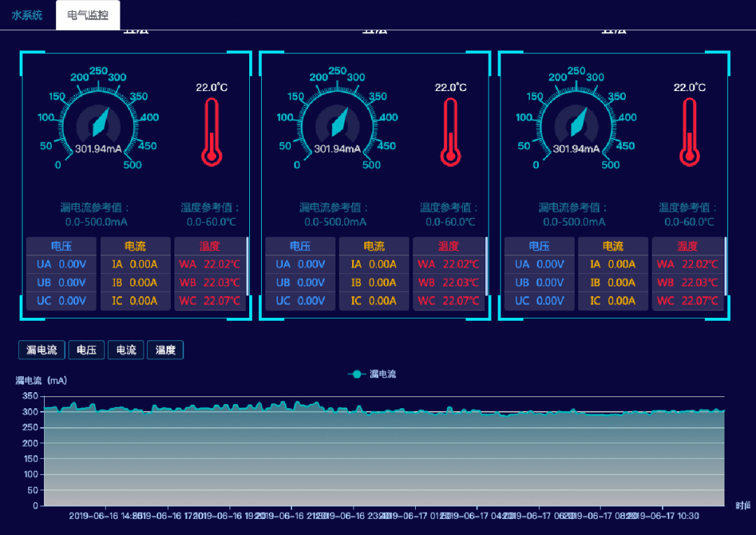Click the middle panel's thermometer icon
Screen dimensions: 756x535
[451, 132]
